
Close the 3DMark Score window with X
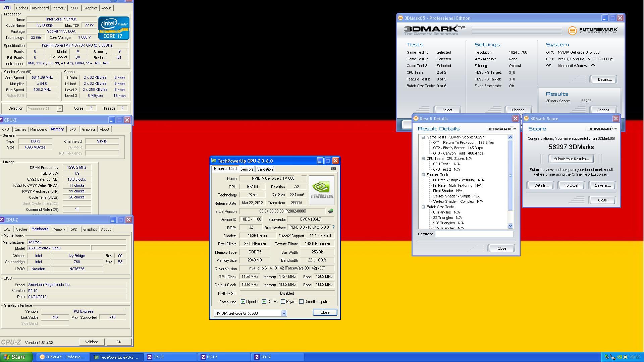616,119
